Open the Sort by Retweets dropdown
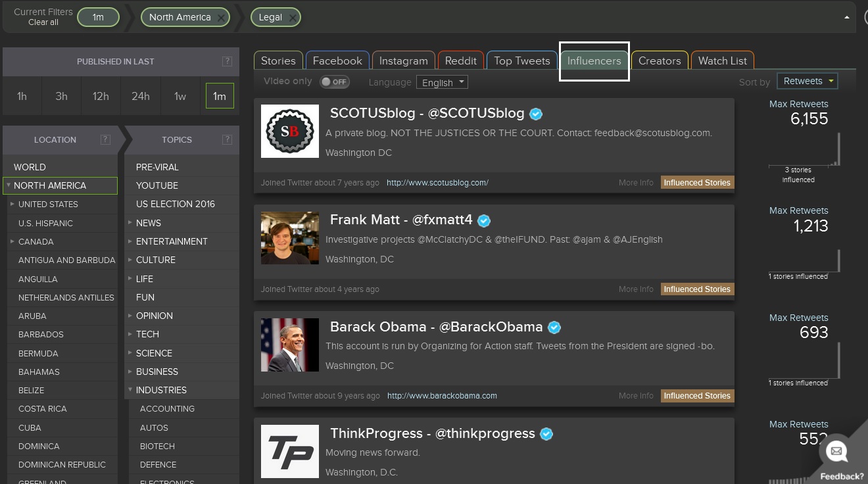The height and width of the screenshot is (484, 868). click(x=807, y=81)
